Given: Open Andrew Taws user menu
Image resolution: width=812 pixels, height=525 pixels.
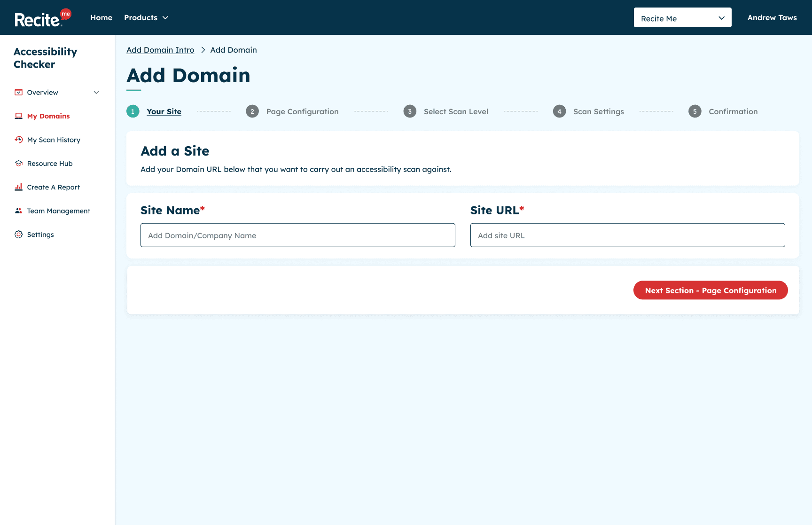Looking at the screenshot, I should click(x=772, y=17).
